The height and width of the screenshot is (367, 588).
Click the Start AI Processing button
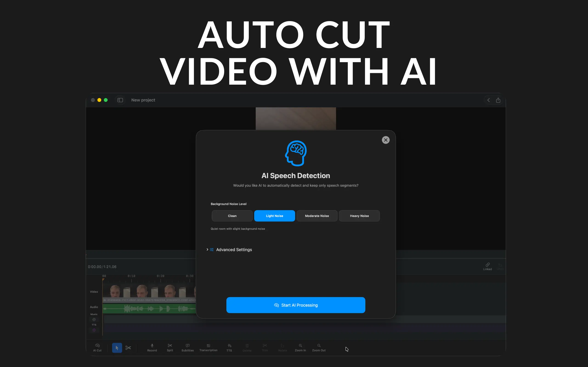[295, 305]
